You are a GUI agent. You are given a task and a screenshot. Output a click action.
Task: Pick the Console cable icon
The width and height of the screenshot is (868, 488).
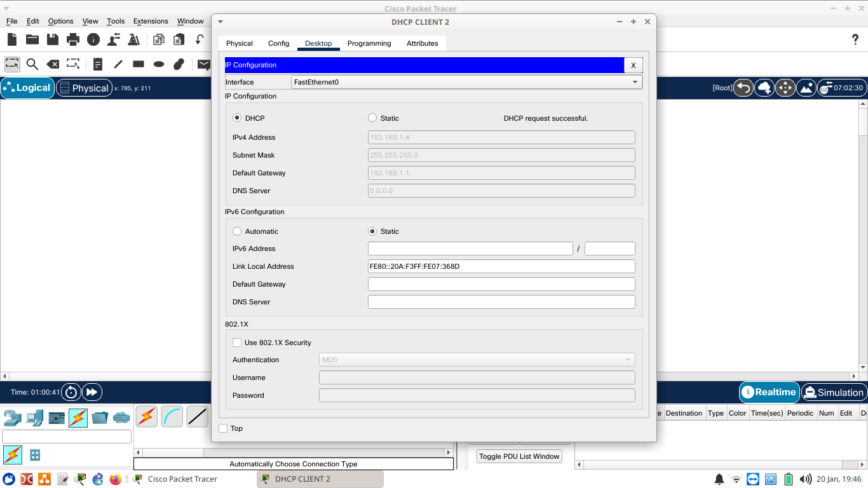(172, 416)
